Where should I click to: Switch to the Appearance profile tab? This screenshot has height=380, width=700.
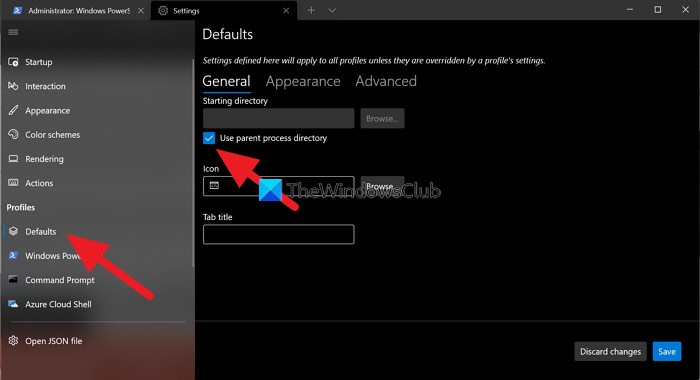(303, 81)
